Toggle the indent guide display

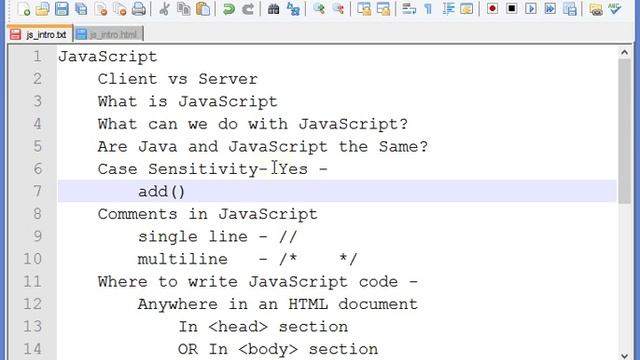(x=448, y=9)
